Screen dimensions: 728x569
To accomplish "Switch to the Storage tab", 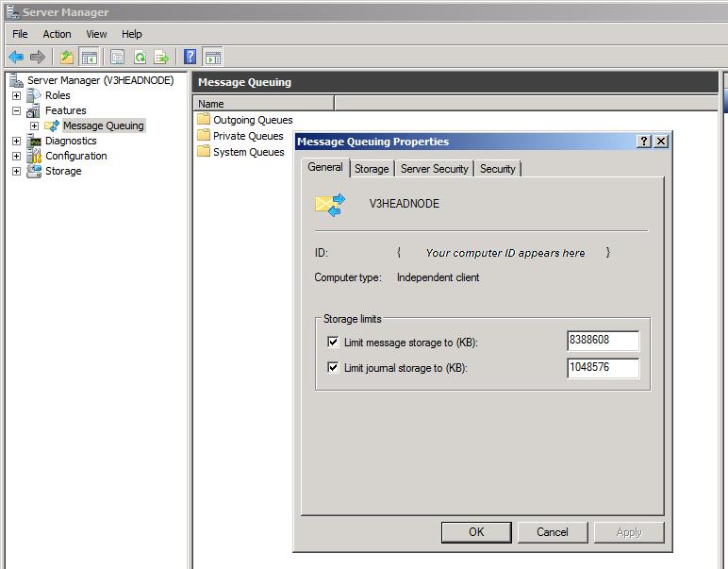I will click(x=372, y=169).
